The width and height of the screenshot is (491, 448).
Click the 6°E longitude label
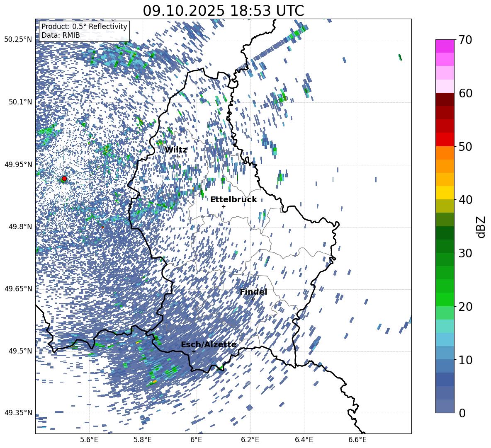pos(196,440)
